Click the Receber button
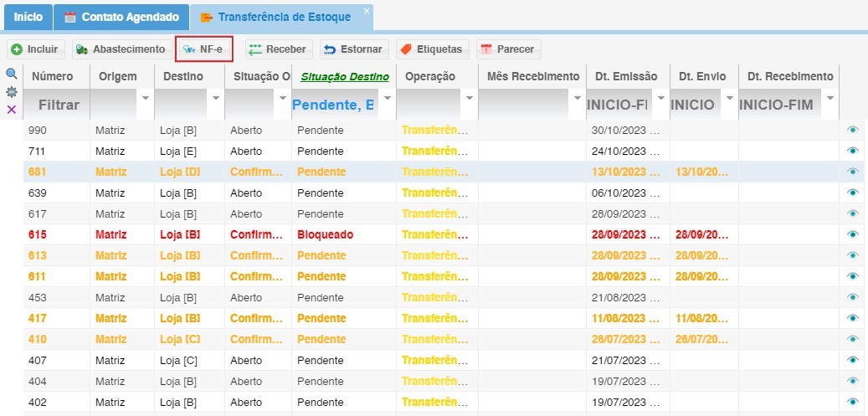The height and width of the screenshot is (416, 868). pos(279,49)
